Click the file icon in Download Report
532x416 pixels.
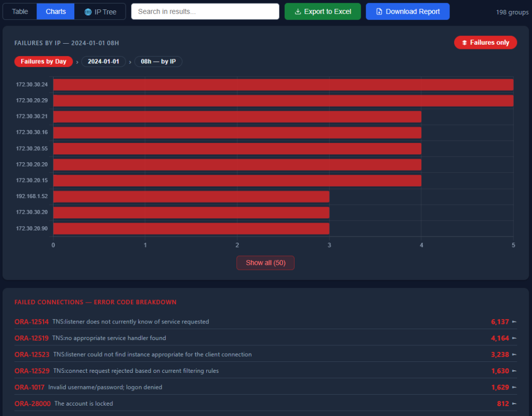click(379, 11)
